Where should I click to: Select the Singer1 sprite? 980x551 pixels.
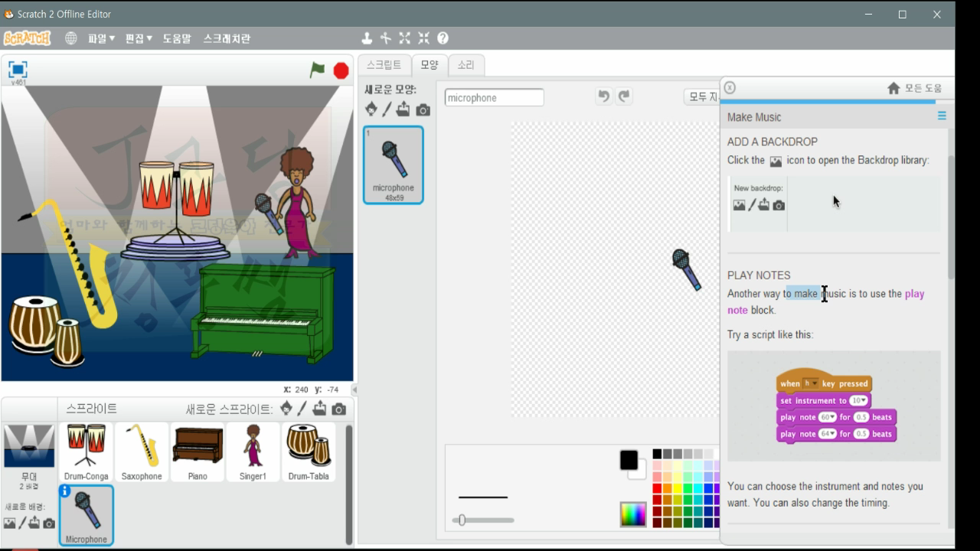253,452
